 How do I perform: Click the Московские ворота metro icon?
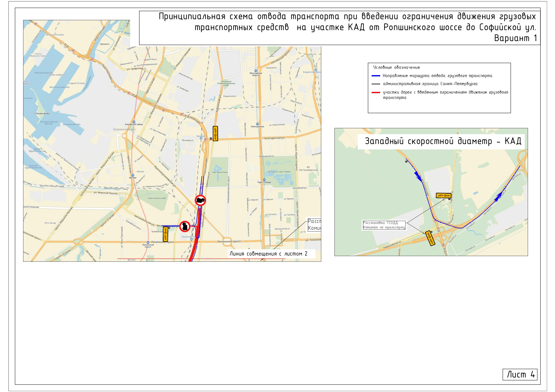pos(256,71)
